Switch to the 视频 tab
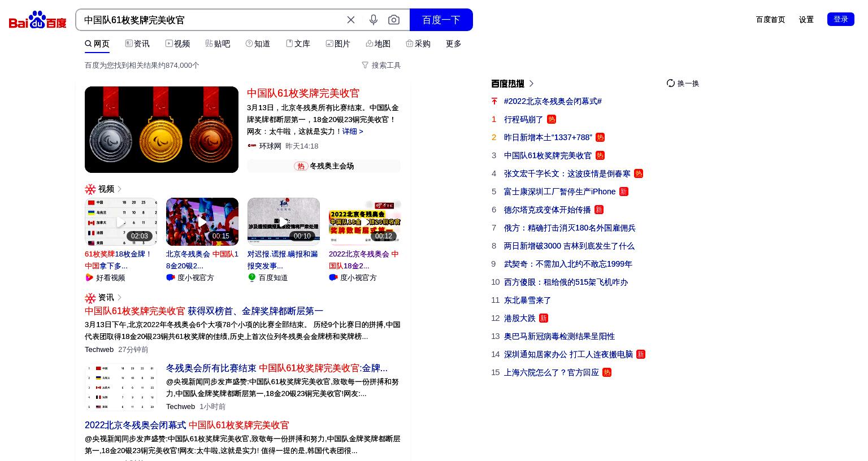 [177, 44]
